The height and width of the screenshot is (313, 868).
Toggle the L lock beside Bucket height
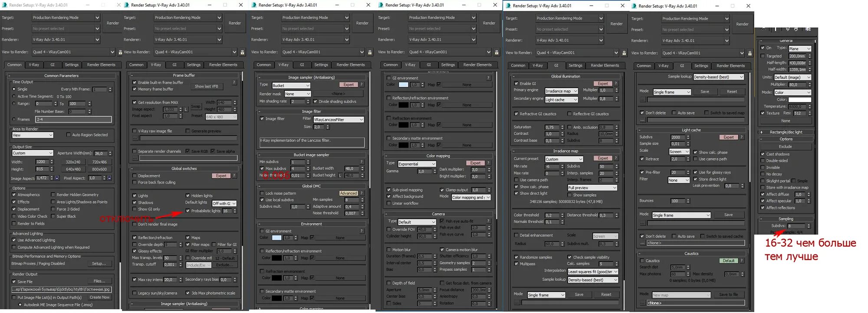(x=340, y=175)
